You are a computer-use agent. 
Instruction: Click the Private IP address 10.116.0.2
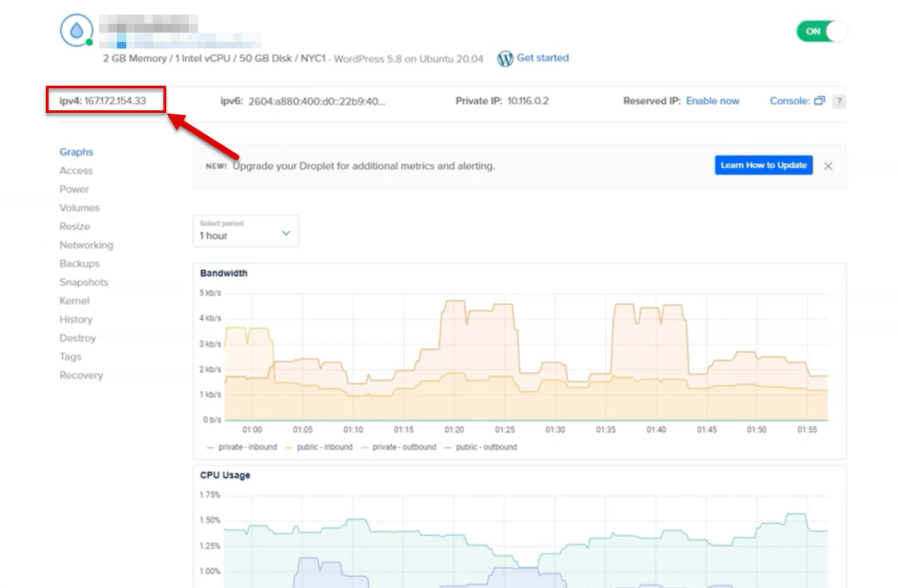click(x=528, y=101)
